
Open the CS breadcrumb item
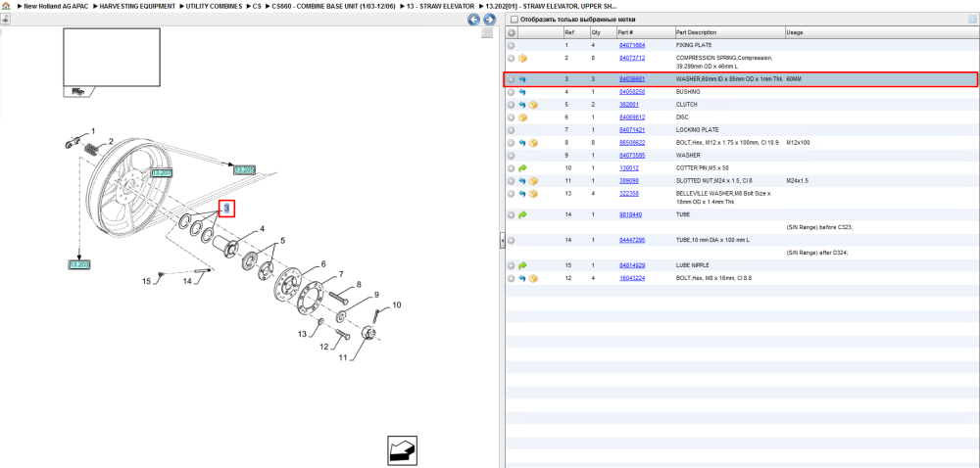(257, 6)
